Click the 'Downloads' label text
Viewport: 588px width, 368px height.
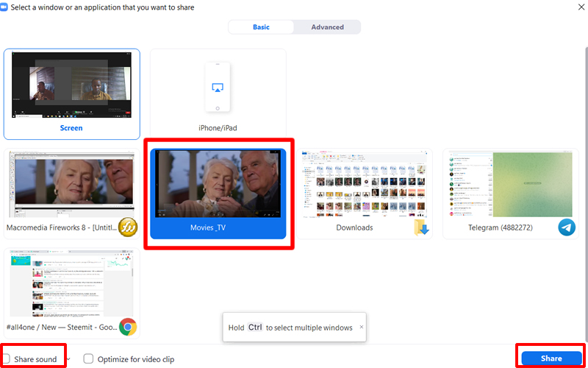[x=354, y=227]
